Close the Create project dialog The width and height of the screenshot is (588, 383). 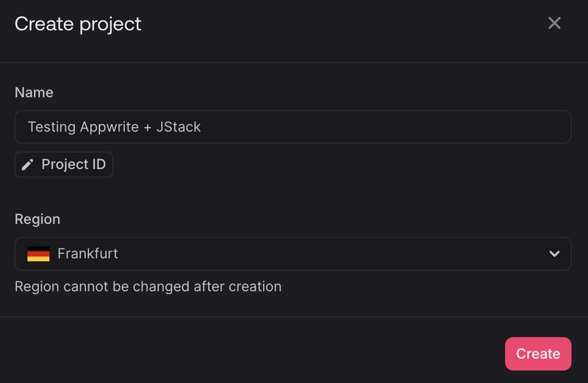pos(554,23)
